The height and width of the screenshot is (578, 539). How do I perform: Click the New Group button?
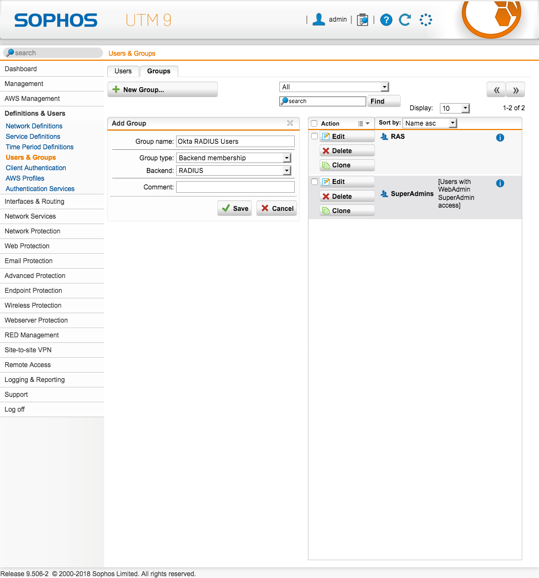pyautogui.click(x=163, y=90)
